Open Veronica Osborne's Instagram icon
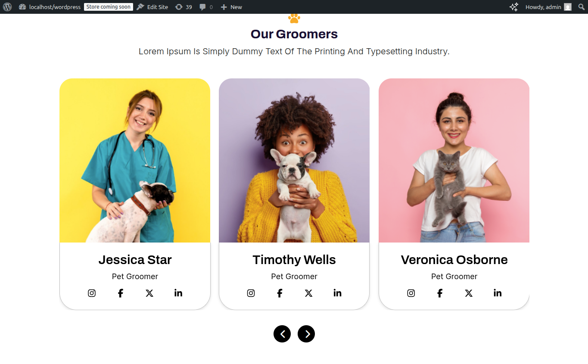588x364 pixels. click(x=411, y=293)
